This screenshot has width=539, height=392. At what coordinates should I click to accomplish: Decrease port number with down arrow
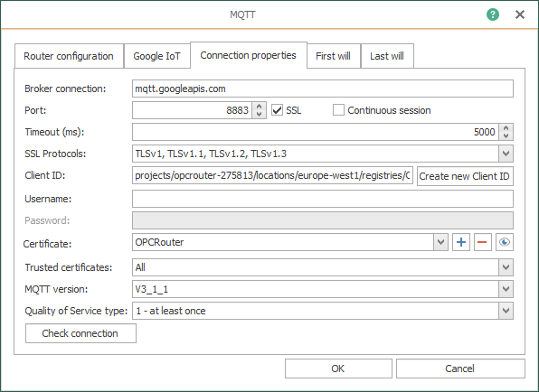click(x=260, y=115)
